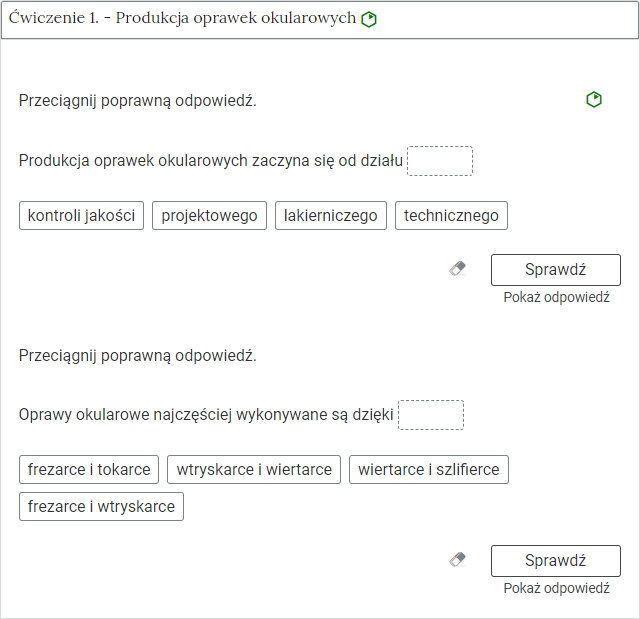Viewport: 640px width, 619px height.
Task: Select the empty answer slot after 'od działu'
Action: click(x=440, y=161)
